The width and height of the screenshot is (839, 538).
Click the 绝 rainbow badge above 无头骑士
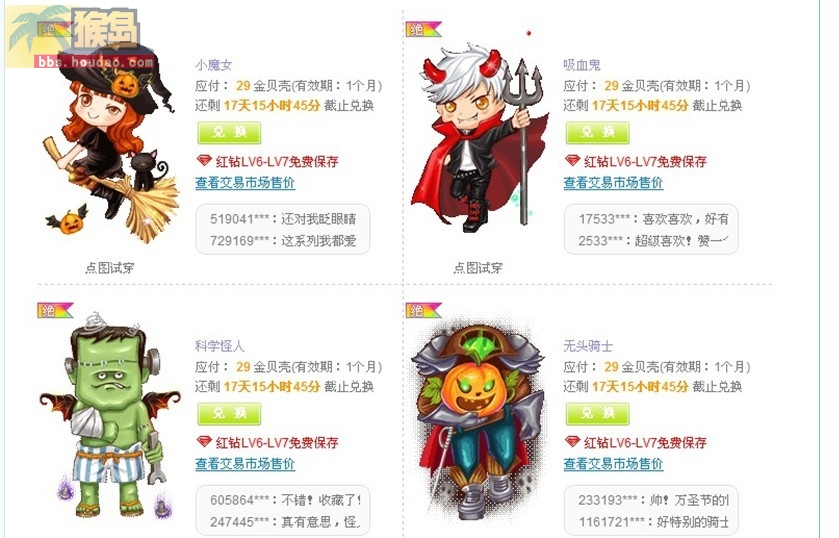pyautogui.click(x=423, y=310)
